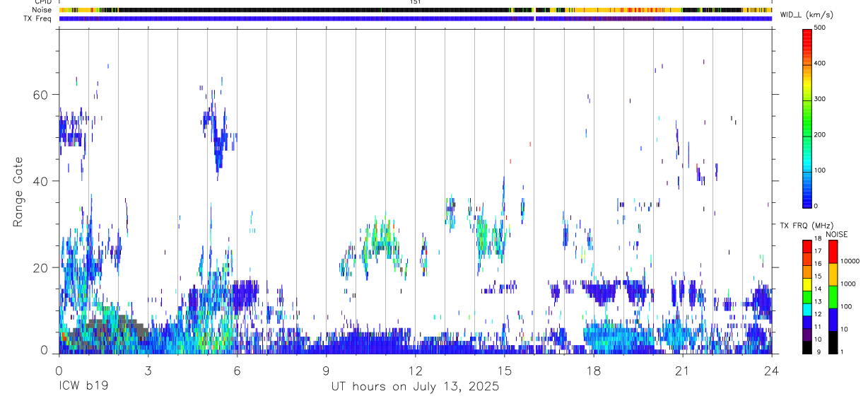868x401 pixels.
Task: Click the blue segment of the NOISE legend
Action: (833, 320)
